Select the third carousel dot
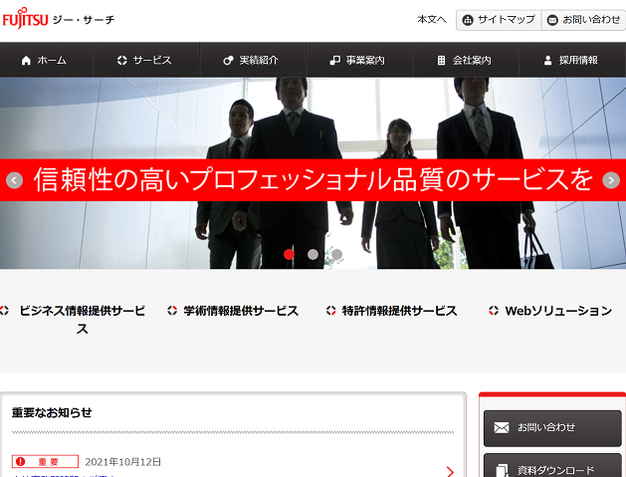Image resolution: width=626 pixels, height=477 pixels. 337,254
